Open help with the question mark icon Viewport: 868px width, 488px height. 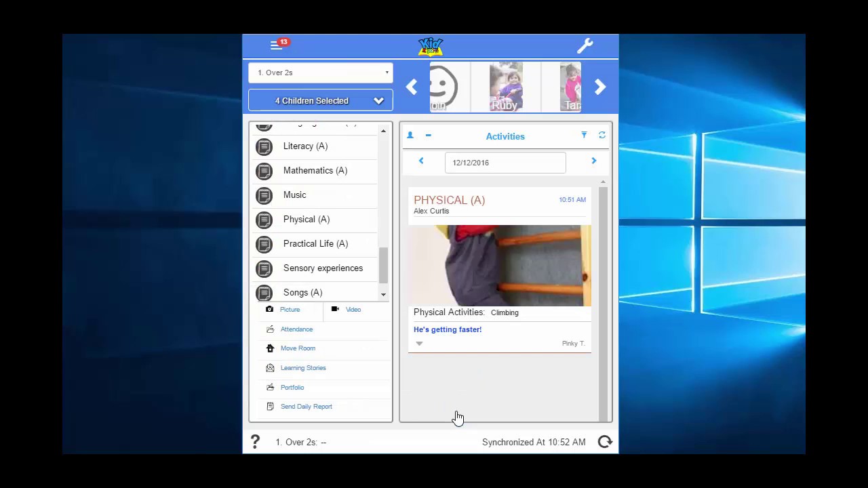point(255,442)
